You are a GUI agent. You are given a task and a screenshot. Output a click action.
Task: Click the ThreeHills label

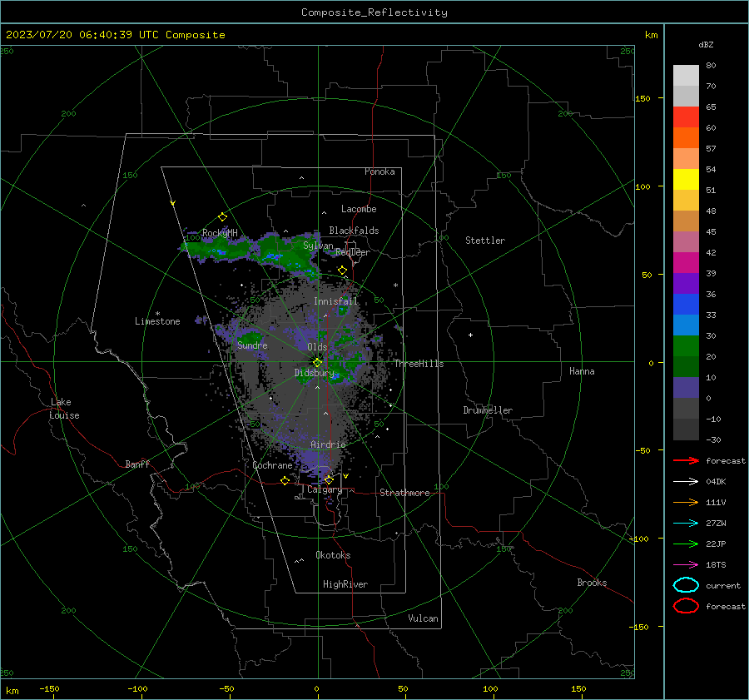tap(419, 364)
